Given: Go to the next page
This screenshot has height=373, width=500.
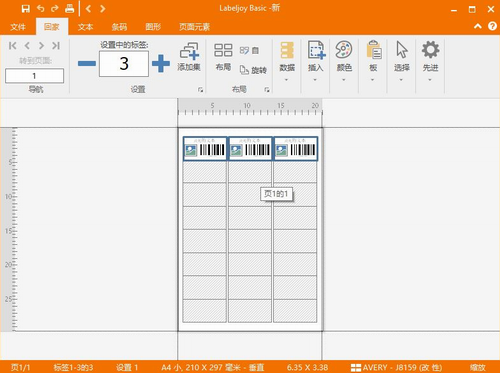Looking at the screenshot, I should point(41,46).
